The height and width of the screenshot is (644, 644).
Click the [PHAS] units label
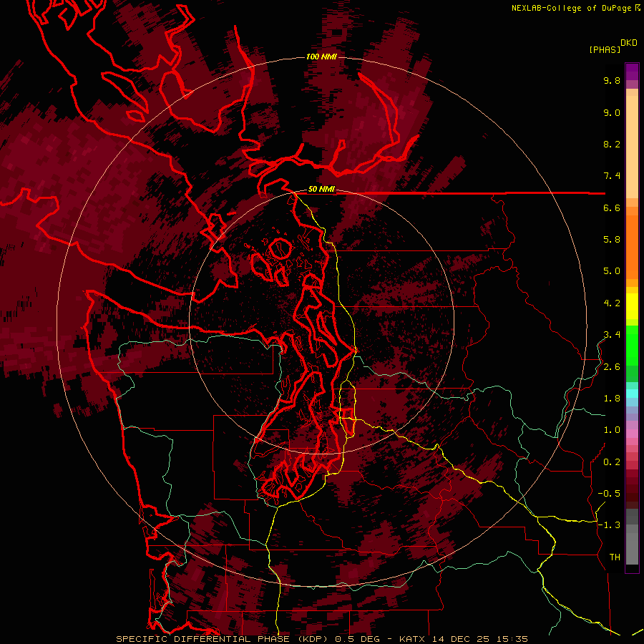pyautogui.click(x=605, y=49)
